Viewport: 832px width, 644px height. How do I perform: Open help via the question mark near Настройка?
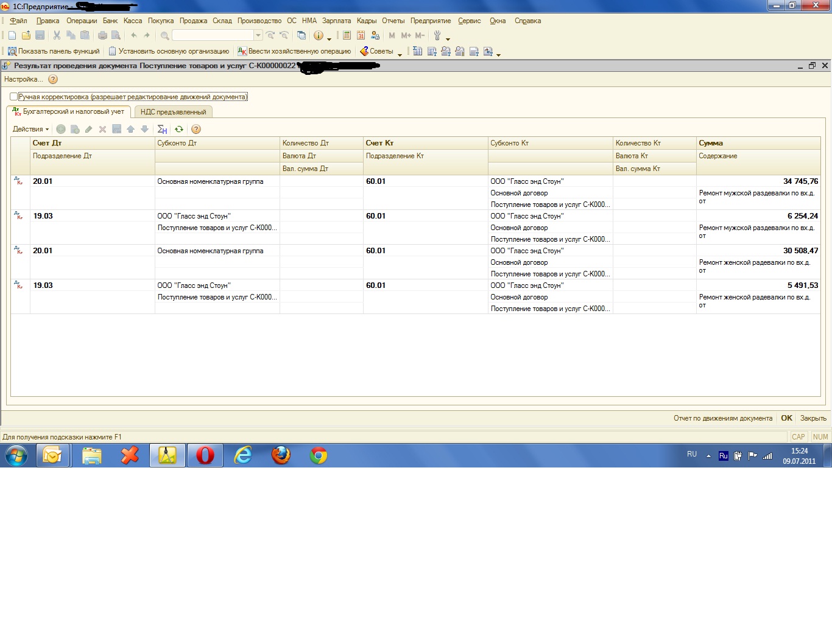coord(53,79)
